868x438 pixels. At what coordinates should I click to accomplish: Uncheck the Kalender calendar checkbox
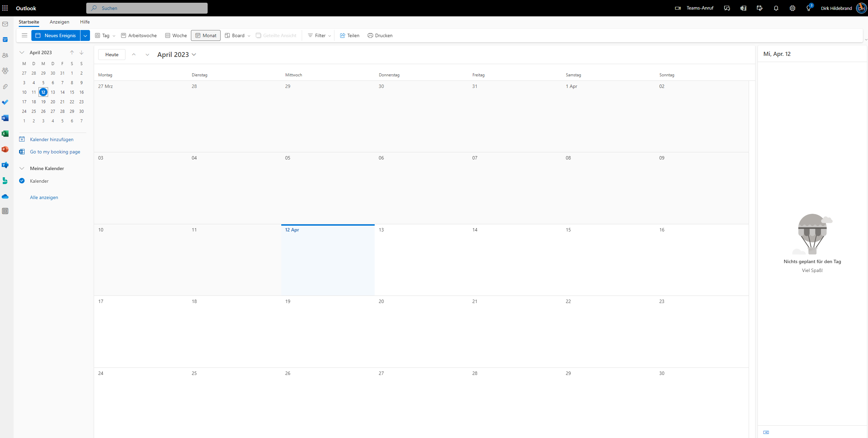click(x=22, y=181)
